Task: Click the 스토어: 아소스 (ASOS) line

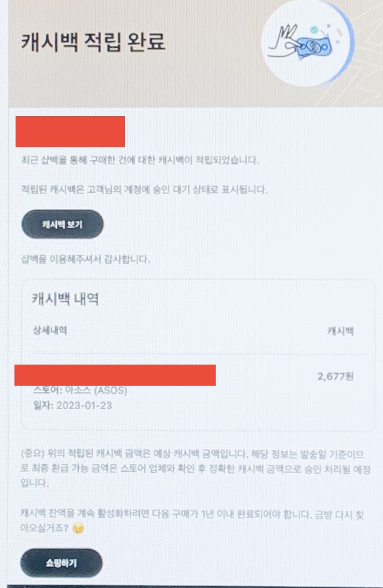Action: (80, 390)
